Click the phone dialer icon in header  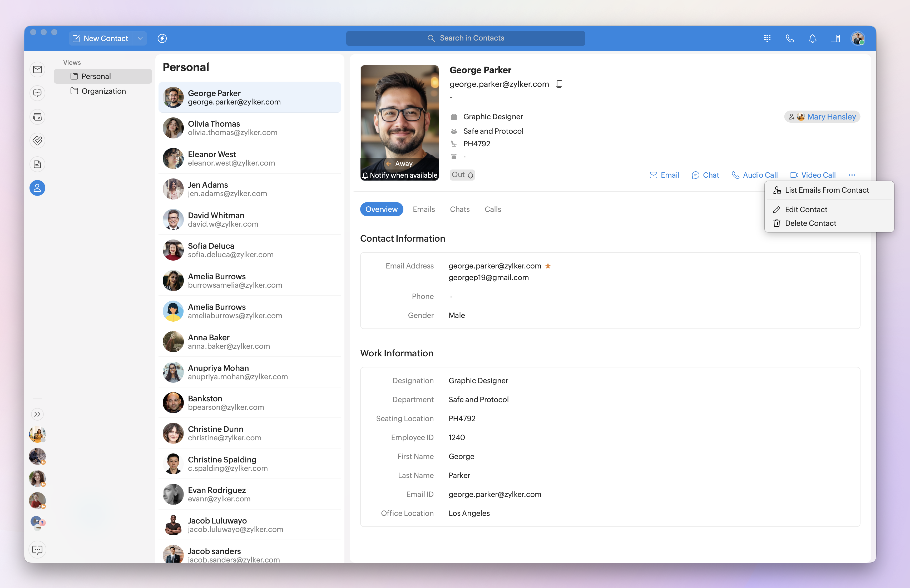(790, 38)
